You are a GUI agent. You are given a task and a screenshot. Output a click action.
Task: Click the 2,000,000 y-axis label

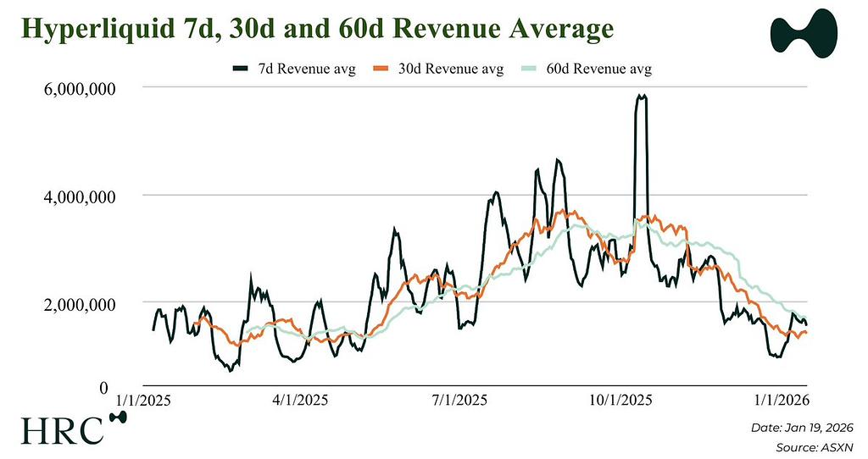(x=73, y=303)
